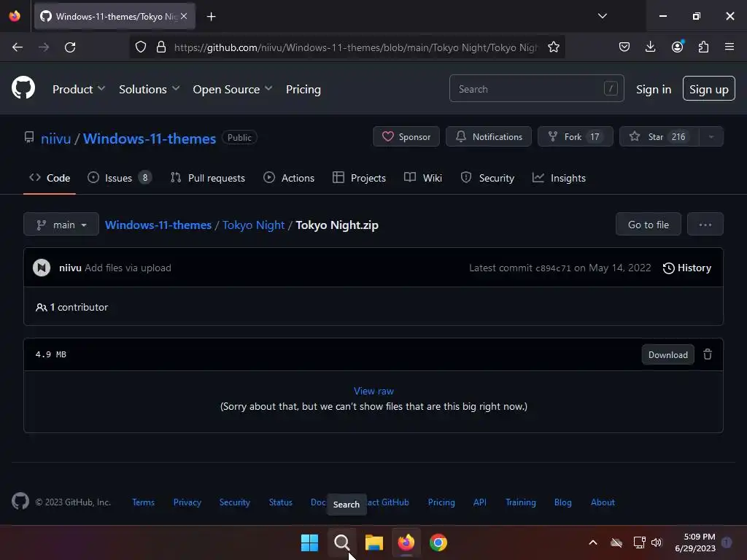Go back with the browser back arrow
The image size is (747, 560).
18,47
